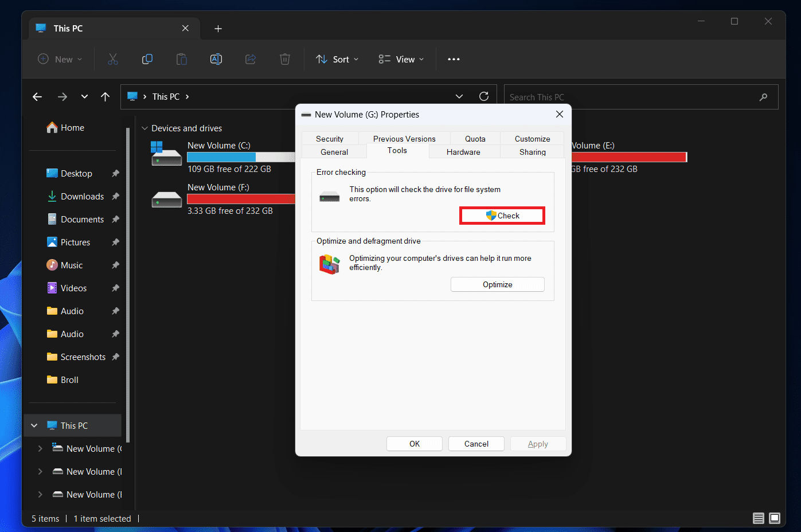Click the Copy icon in toolbar

click(147, 59)
